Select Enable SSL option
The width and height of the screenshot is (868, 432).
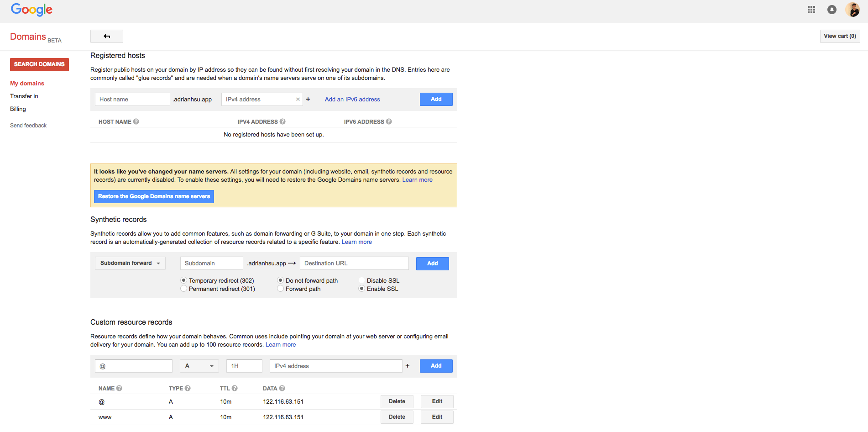[362, 289]
